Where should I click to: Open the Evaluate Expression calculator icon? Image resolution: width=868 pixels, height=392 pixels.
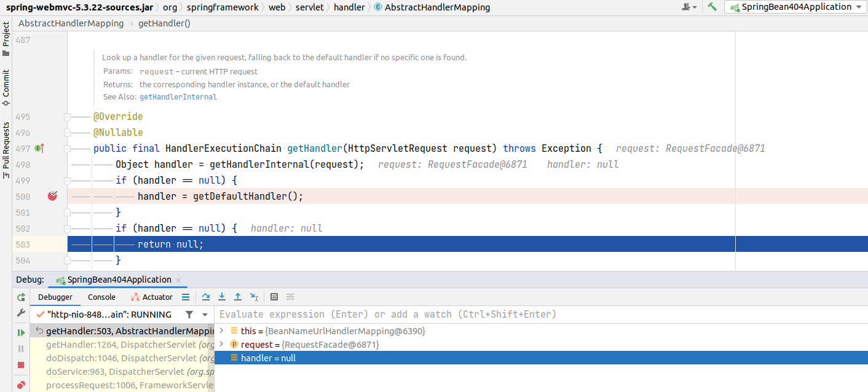click(274, 297)
